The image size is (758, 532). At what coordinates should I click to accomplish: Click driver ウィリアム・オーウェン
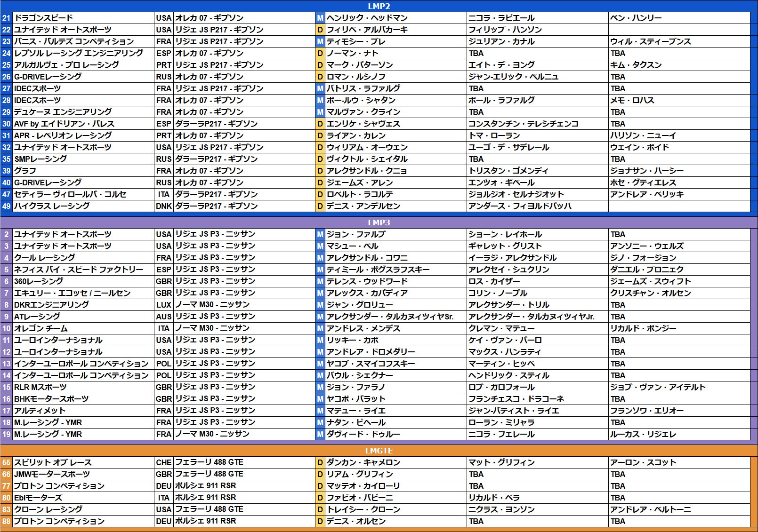click(x=367, y=147)
